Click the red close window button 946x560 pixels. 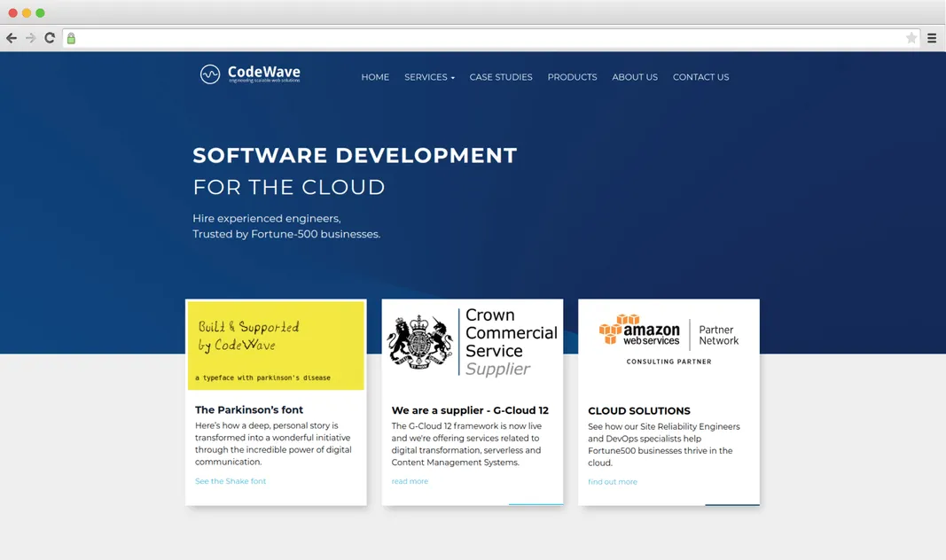tap(12, 12)
